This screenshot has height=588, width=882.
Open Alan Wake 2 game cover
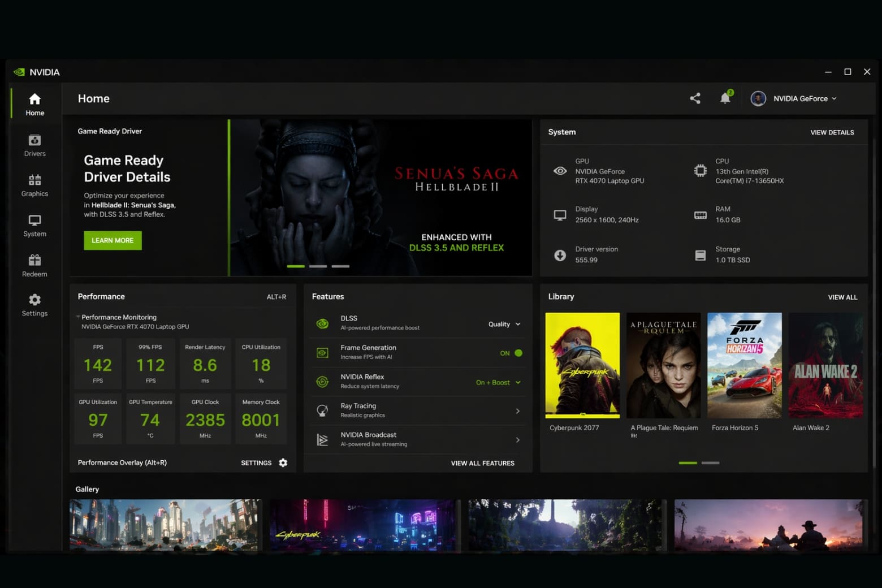coord(825,365)
